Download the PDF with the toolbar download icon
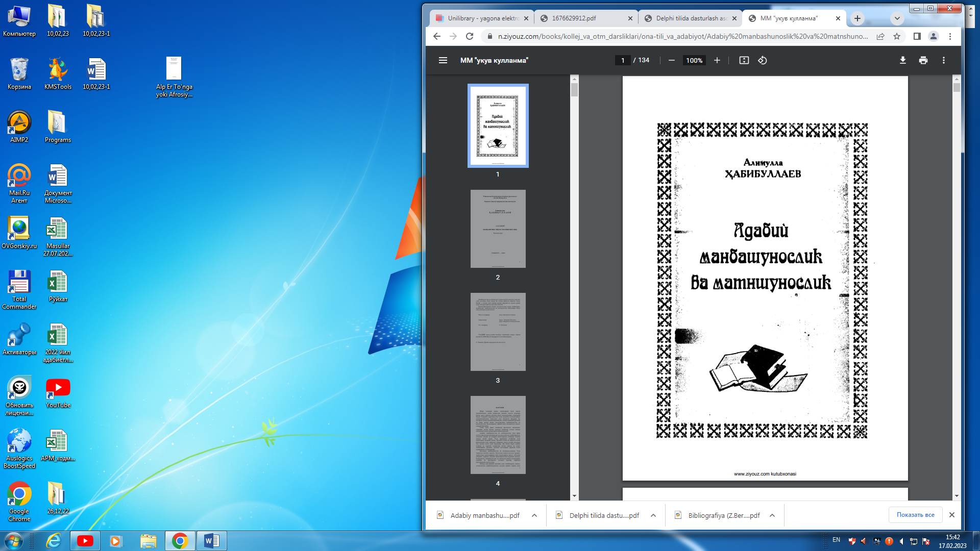The height and width of the screenshot is (551, 980). [902, 60]
